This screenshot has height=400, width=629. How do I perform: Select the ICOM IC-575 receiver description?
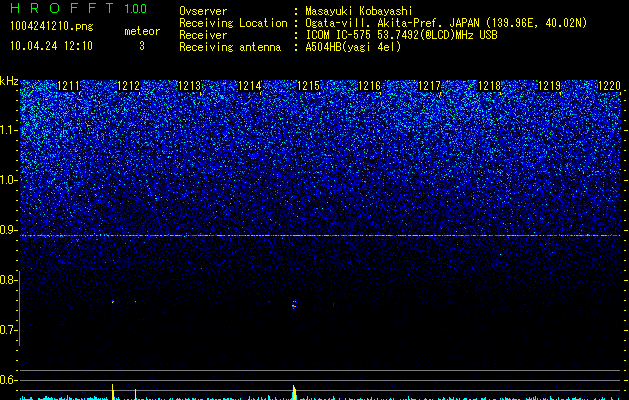pos(401,35)
